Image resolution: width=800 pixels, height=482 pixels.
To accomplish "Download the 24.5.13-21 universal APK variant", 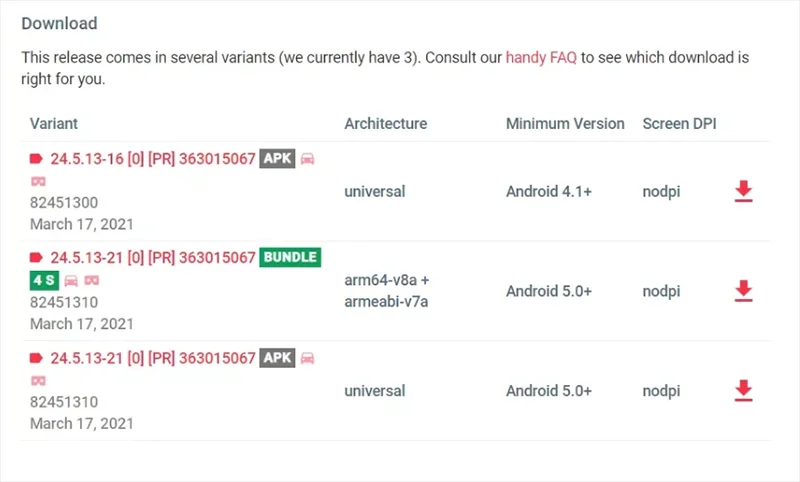I will coord(743,391).
